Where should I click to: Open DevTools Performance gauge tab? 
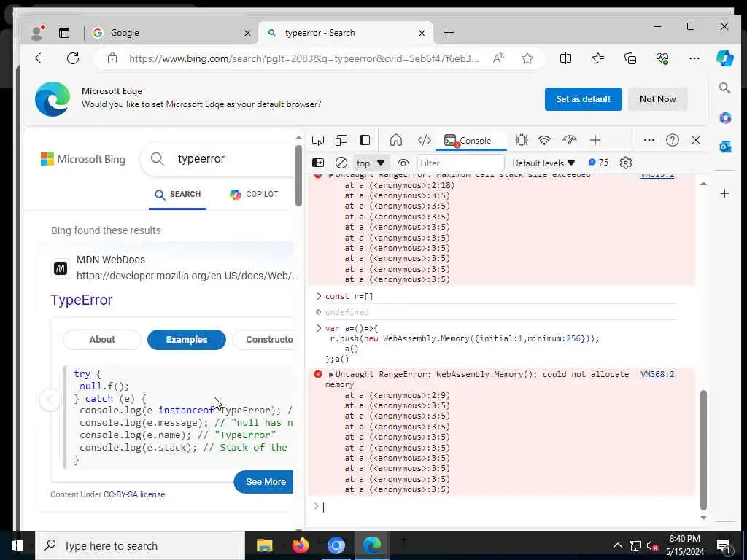coord(569,141)
